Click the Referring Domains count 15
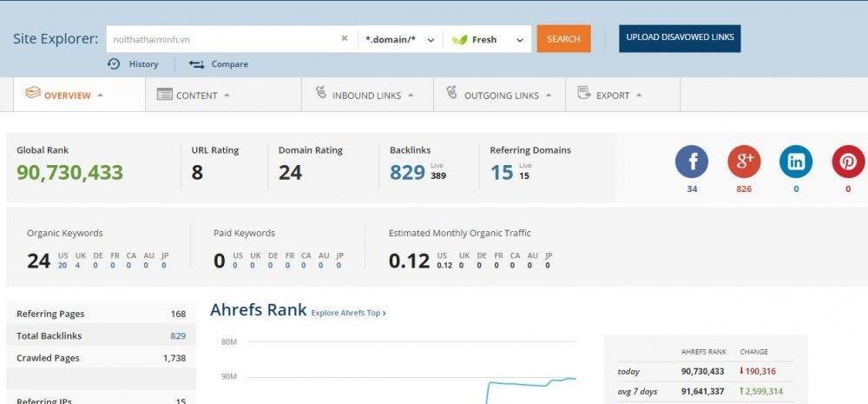 [x=502, y=172]
